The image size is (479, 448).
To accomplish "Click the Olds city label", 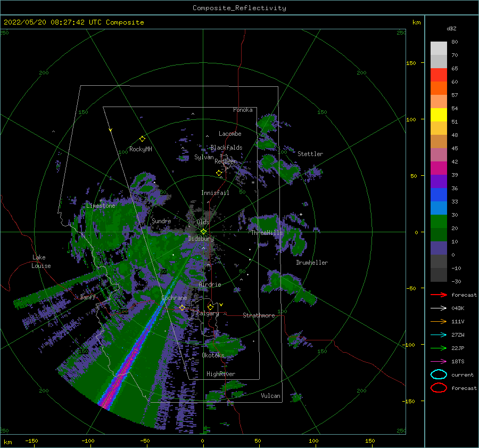I will [x=203, y=222].
